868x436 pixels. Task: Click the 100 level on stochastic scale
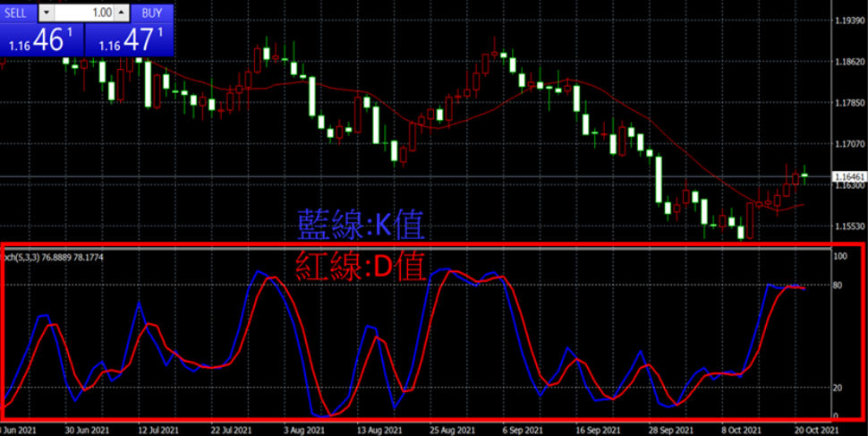coord(839,256)
